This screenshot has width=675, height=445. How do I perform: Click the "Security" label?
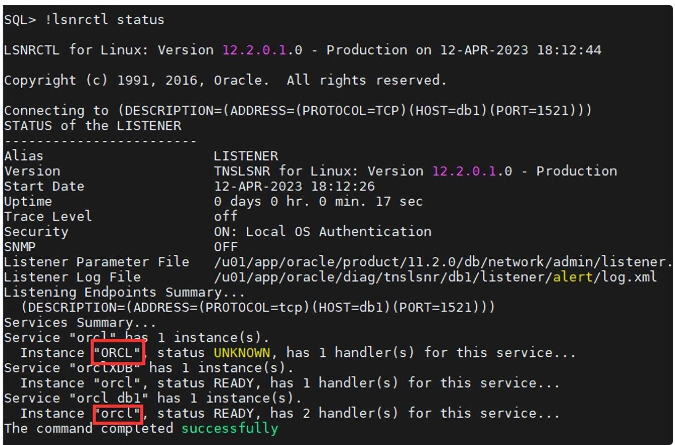pyautogui.click(x=36, y=232)
